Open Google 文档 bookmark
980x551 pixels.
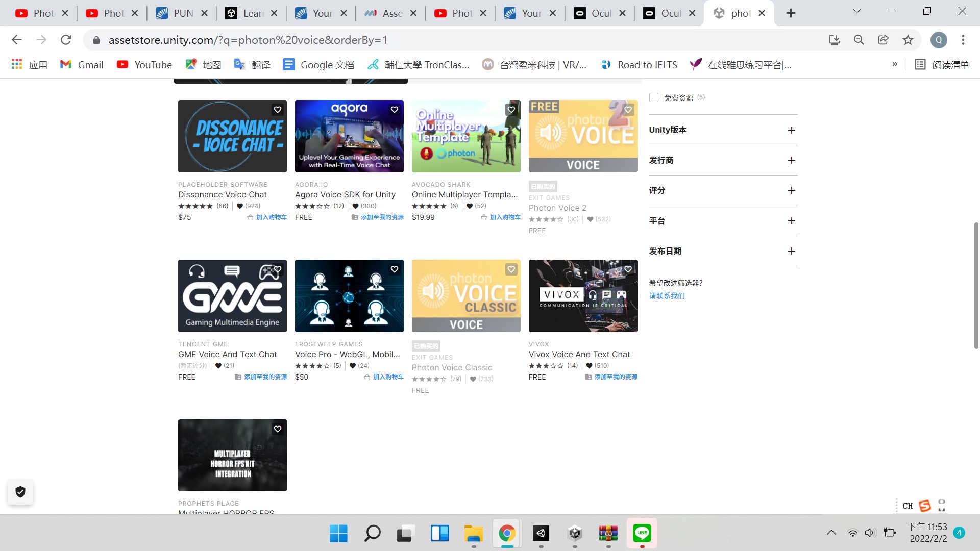point(318,65)
